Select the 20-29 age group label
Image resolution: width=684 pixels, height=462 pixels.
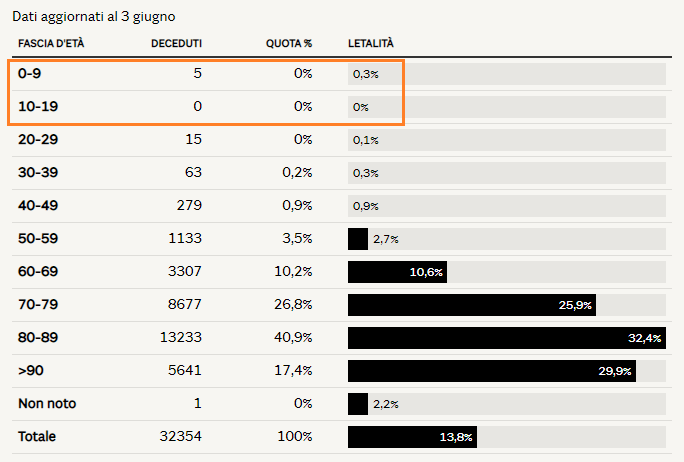pos(38,140)
